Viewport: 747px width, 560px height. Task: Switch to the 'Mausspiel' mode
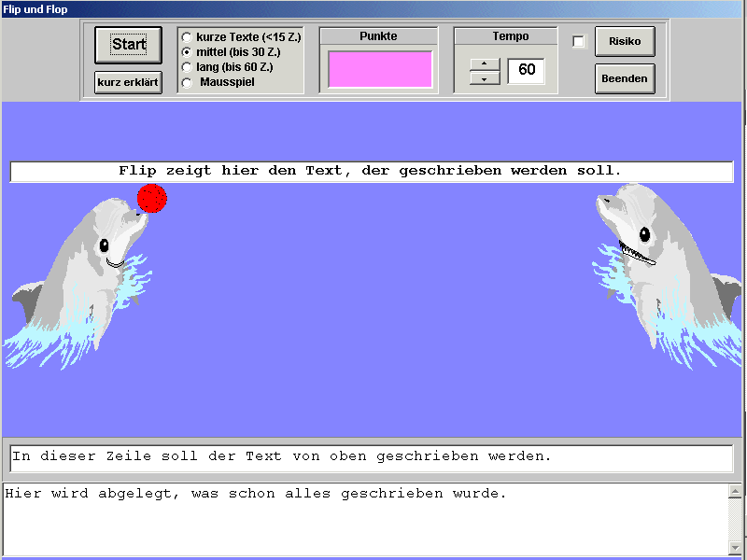click(x=187, y=82)
